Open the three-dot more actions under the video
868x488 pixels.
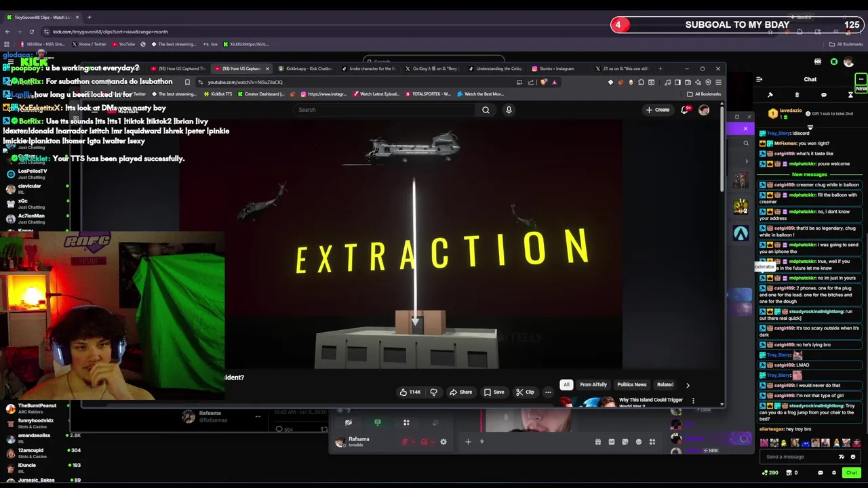(x=548, y=392)
